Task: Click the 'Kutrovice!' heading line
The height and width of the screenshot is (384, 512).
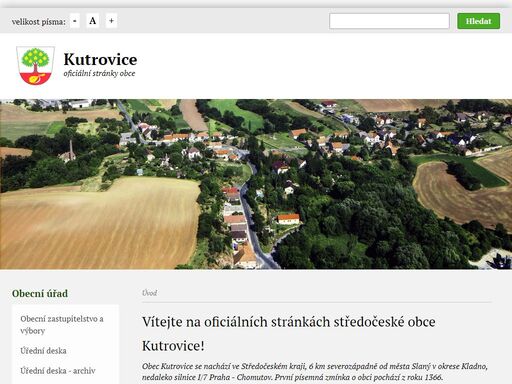Action: click(x=173, y=346)
